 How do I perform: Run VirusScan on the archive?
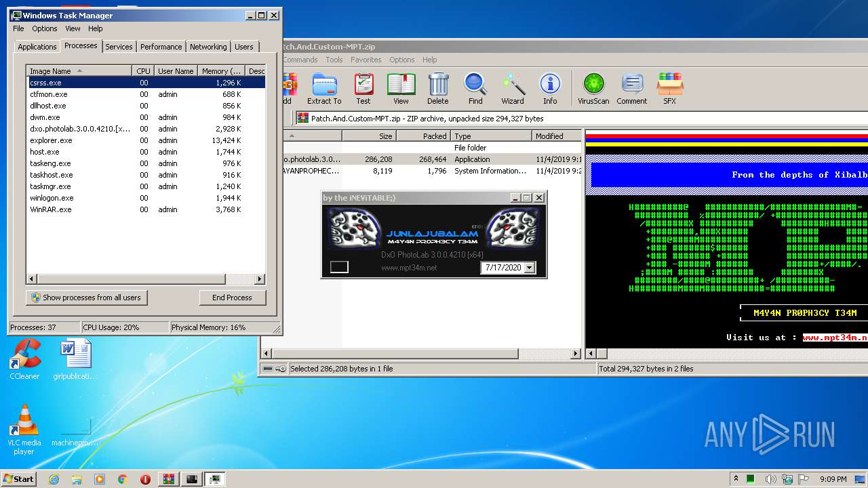pyautogui.click(x=593, y=89)
